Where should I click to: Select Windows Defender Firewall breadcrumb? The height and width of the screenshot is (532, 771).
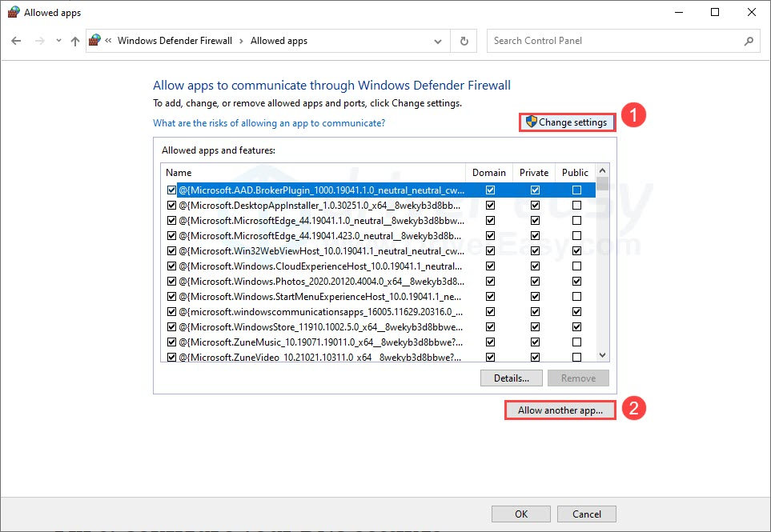tap(175, 41)
